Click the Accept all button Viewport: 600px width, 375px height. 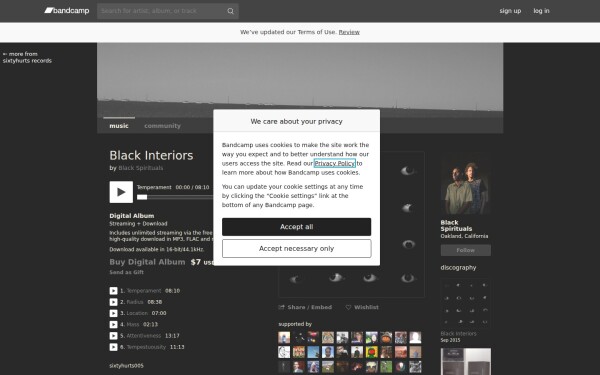[x=297, y=227]
